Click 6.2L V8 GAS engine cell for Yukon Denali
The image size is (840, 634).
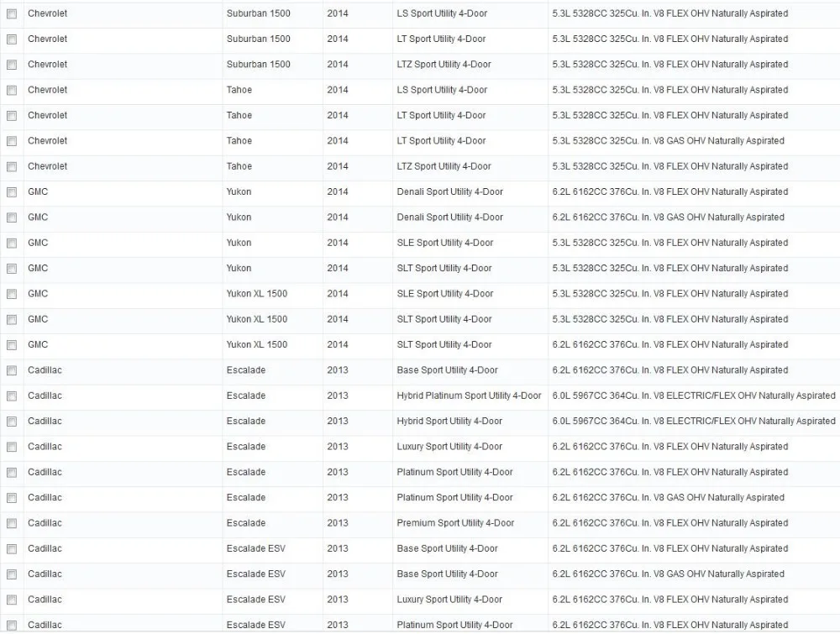668,217
